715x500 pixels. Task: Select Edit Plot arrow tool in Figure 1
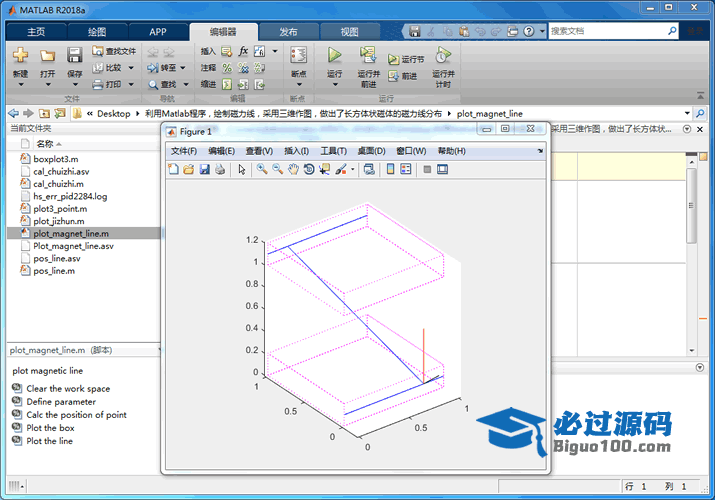point(242,169)
